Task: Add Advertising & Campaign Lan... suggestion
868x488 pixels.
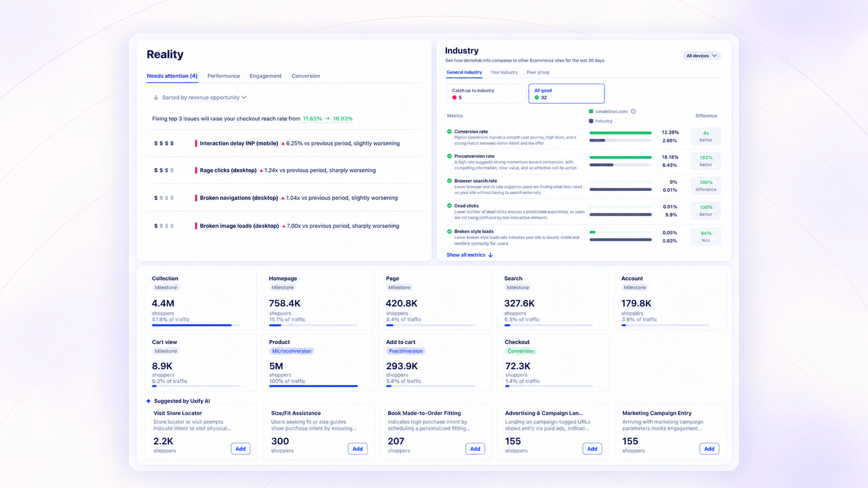Action: click(x=592, y=449)
